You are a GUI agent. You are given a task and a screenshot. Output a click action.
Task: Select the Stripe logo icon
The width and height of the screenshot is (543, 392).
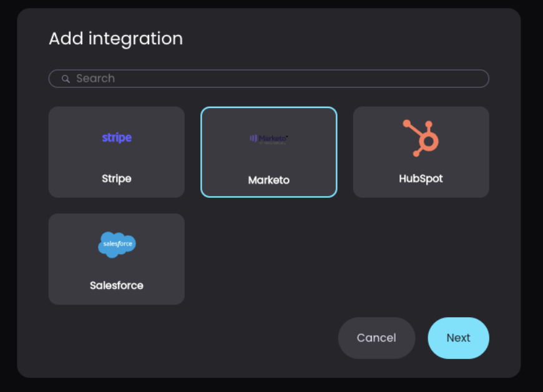coord(117,137)
